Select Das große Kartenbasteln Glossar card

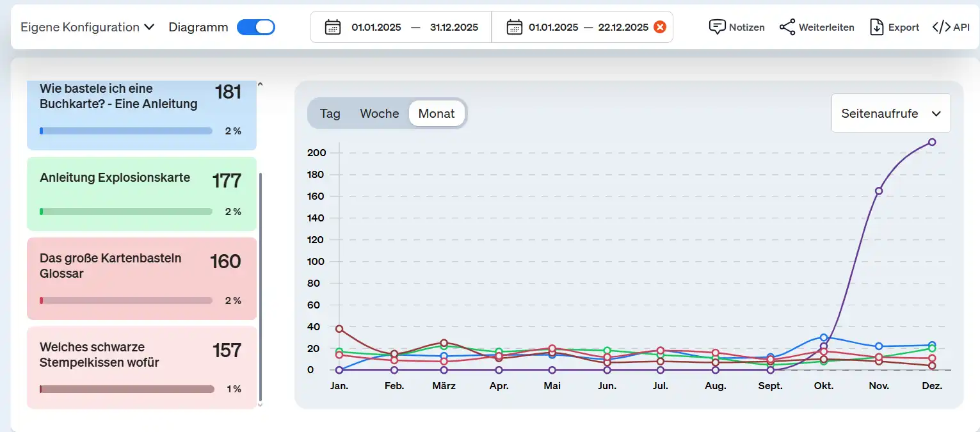click(x=141, y=278)
